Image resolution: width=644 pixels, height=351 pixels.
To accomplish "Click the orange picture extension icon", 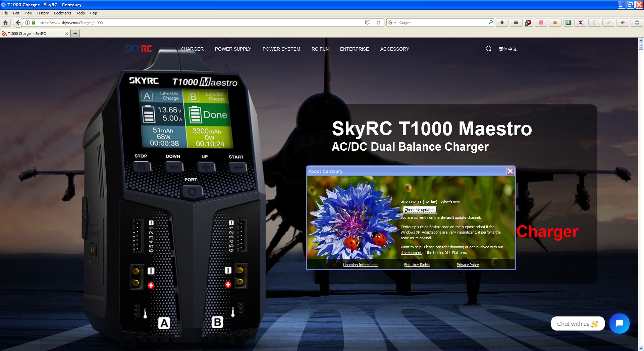I will point(555,22).
